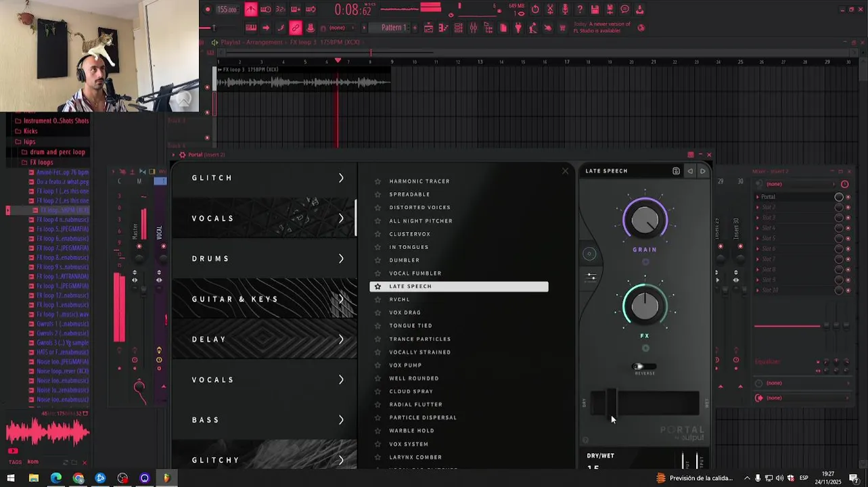Image resolution: width=868 pixels, height=487 pixels.
Task: Click the undo history icon
Action: tap(534, 9)
